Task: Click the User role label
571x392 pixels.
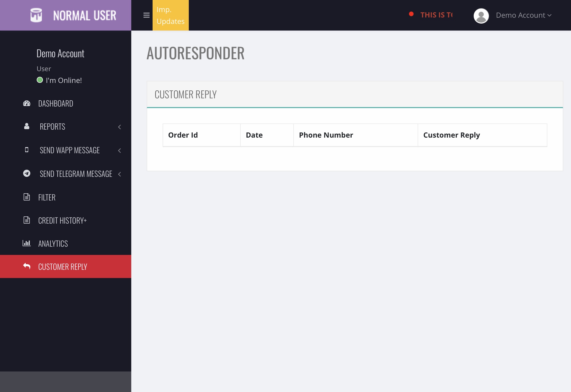Action: coord(44,69)
